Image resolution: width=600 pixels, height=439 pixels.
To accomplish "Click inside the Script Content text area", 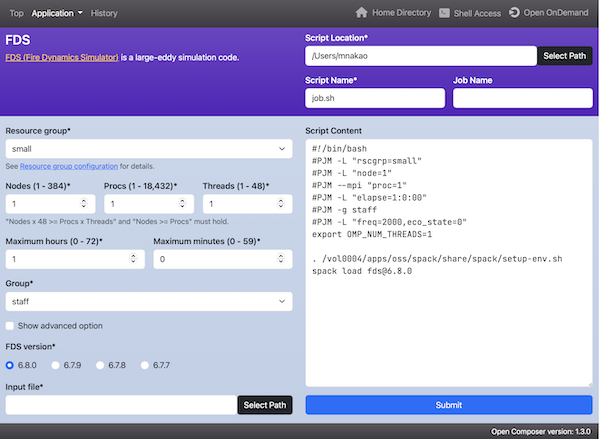I will [449, 263].
